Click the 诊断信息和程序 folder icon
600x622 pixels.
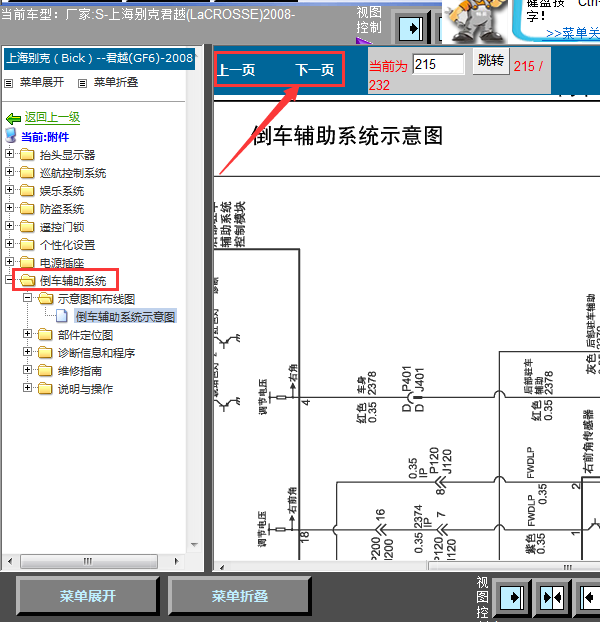(x=45, y=352)
